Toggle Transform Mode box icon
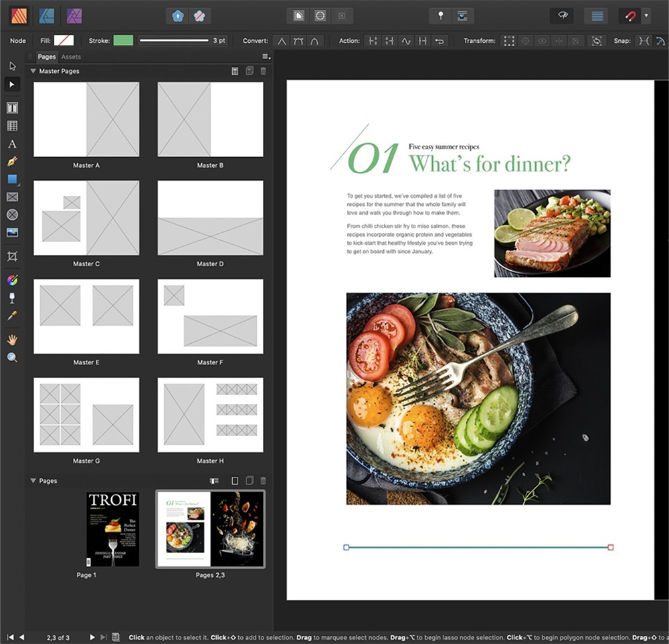 click(x=508, y=41)
